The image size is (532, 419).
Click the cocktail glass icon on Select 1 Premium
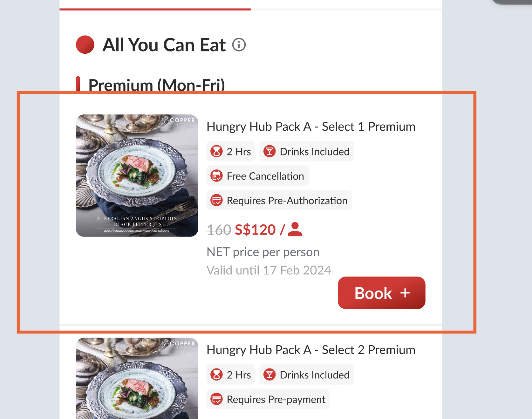pos(269,151)
